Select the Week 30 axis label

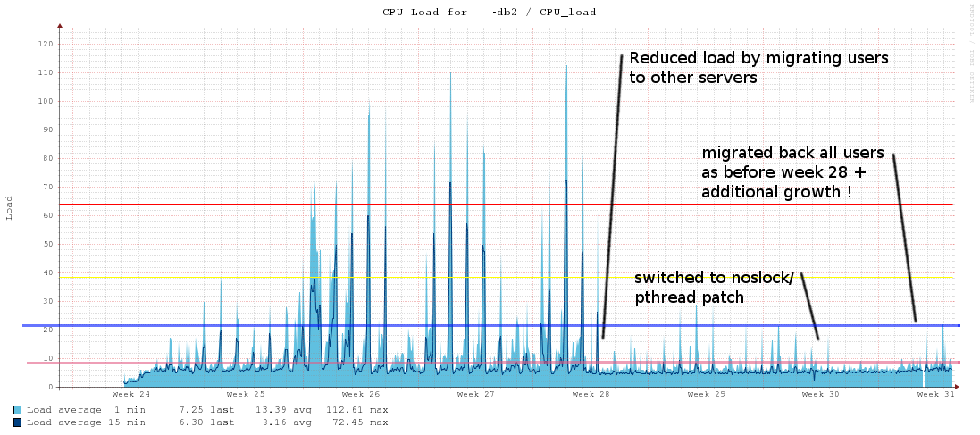pos(820,394)
